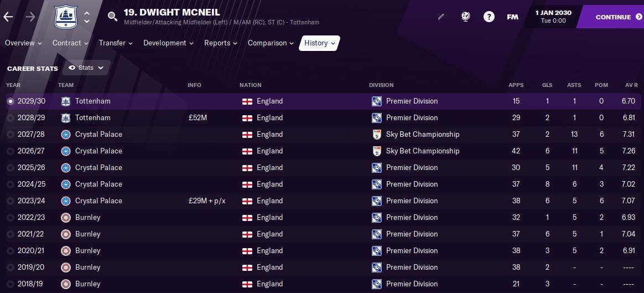Click the forward navigation arrow

coord(30,17)
